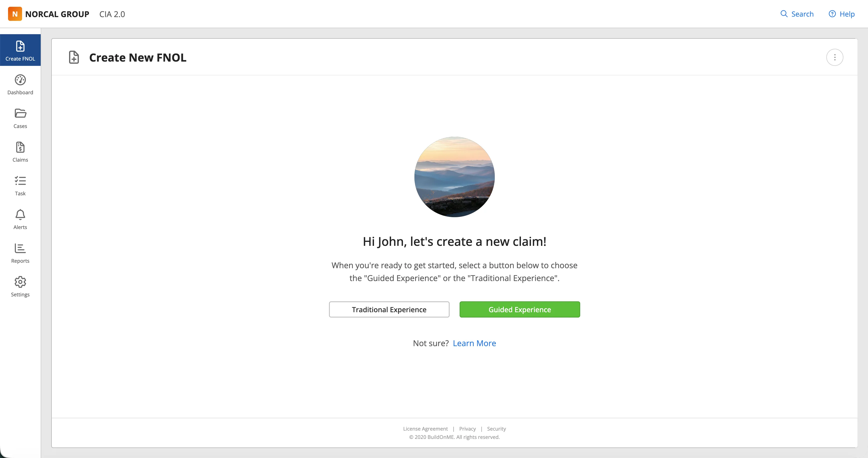Open the Privacy footer link
The height and width of the screenshot is (458, 868).
click(x=467, y=429)
